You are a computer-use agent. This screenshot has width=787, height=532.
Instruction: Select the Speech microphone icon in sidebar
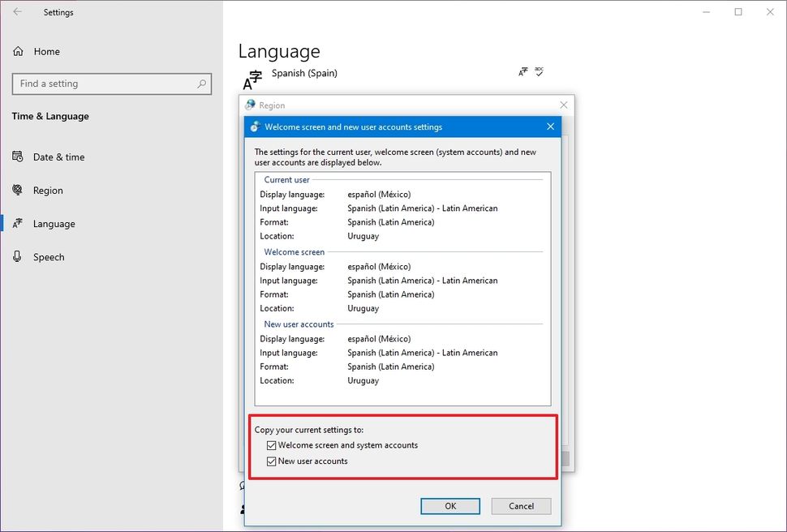point(19,257)
